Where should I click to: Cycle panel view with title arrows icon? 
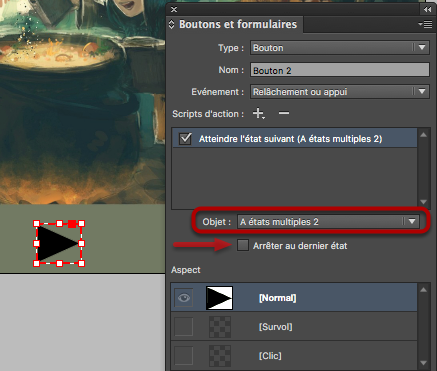[171, 24]
